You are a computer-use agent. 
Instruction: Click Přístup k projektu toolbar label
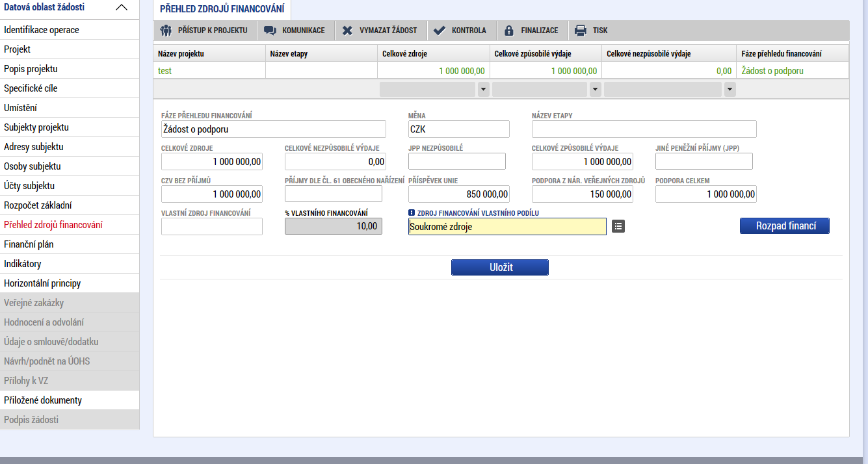point(213,31)
